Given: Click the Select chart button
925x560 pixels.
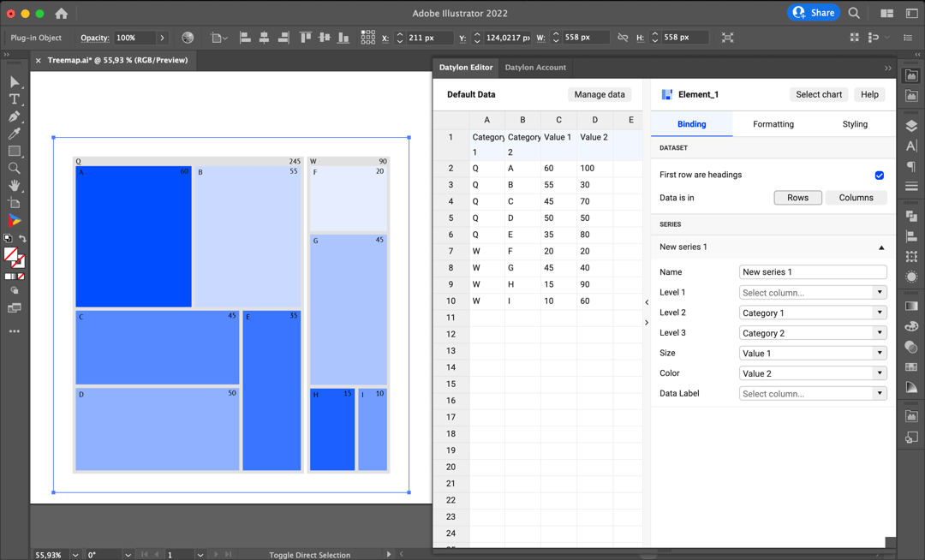Looking at the screenshot, I should (818, 94).
